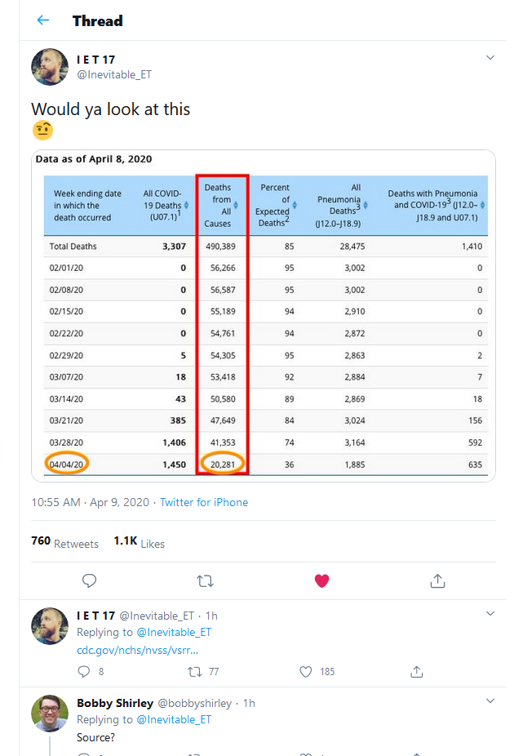Reply to the main tweet
This screenshot has height=756, width=532.
click(x=90, y=580)
